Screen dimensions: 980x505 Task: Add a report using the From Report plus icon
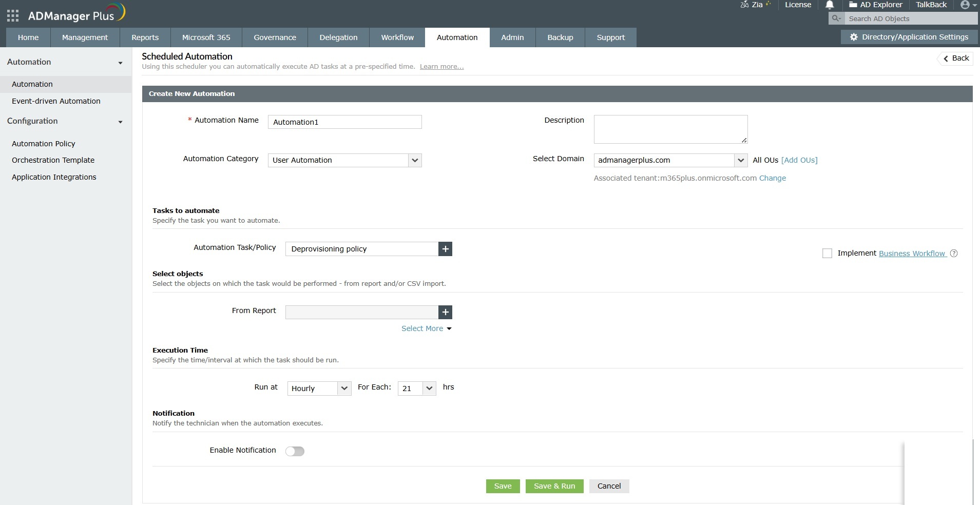tap(445, 312)
